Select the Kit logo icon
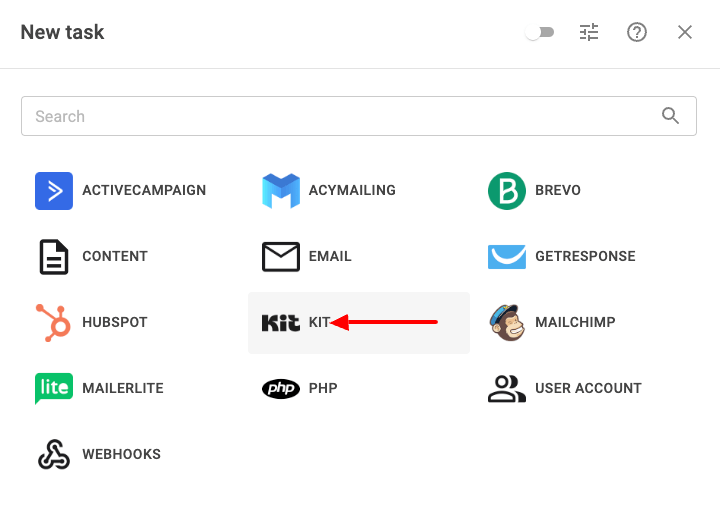720x509 pixels. [x=281, y=323]
